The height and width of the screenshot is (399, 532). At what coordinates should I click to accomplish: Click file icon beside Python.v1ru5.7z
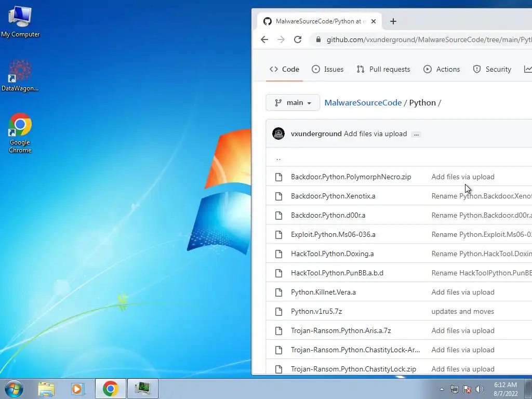pos(278,312)
